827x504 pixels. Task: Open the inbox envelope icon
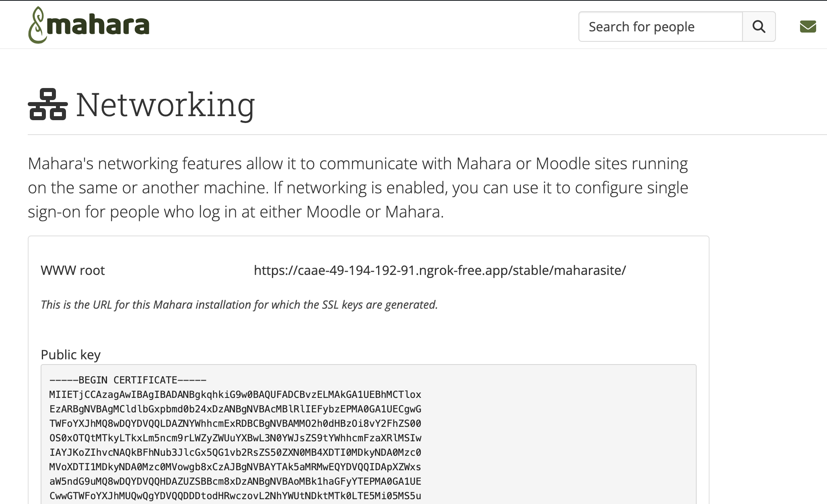click(808, 27)
